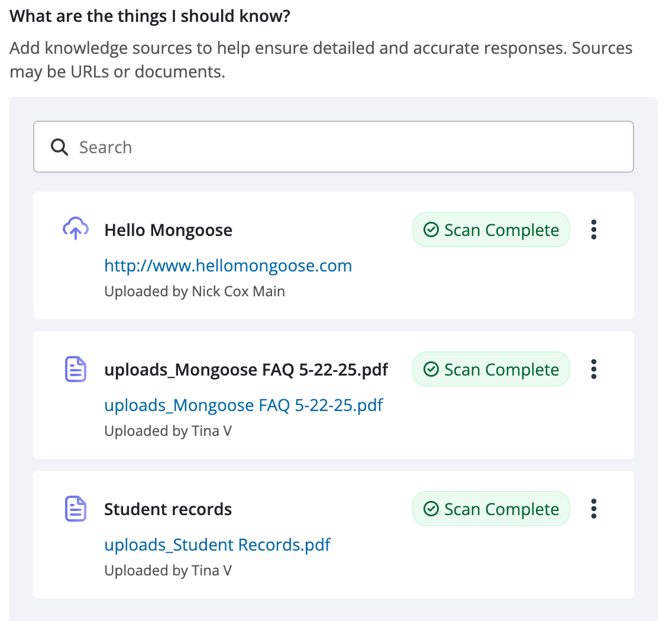
Task: Click the cloud upload icon beside Hello Mongoose
Action: coord(76,229)
